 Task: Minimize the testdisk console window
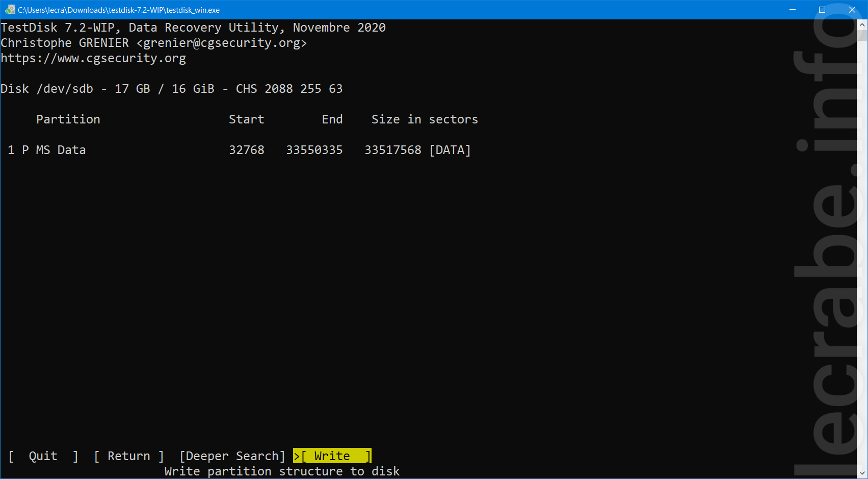793,10
